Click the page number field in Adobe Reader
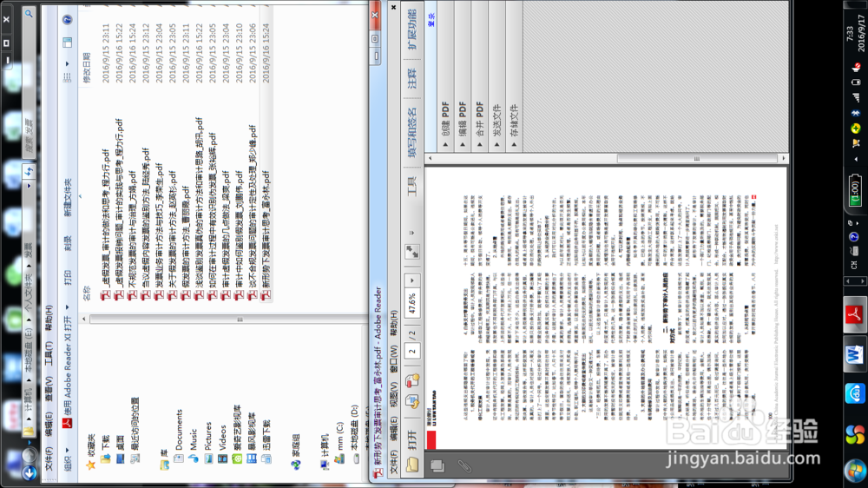Screen dimensions: 868x488 tap(411, 351)
